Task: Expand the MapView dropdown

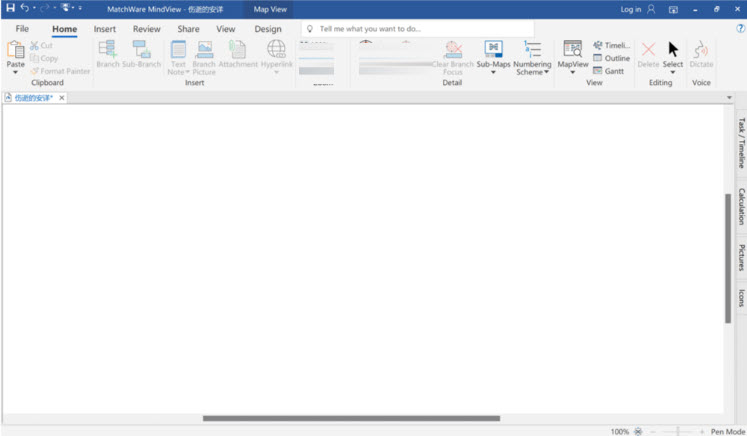Action: pos(573,72)
